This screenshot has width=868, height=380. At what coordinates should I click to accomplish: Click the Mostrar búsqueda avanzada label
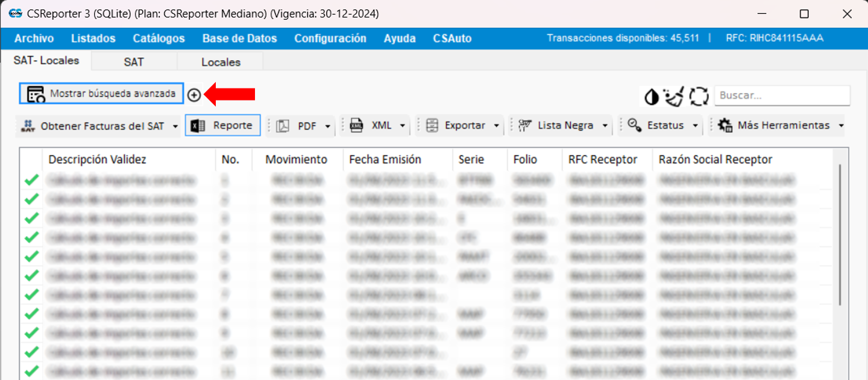pos(113,93)
